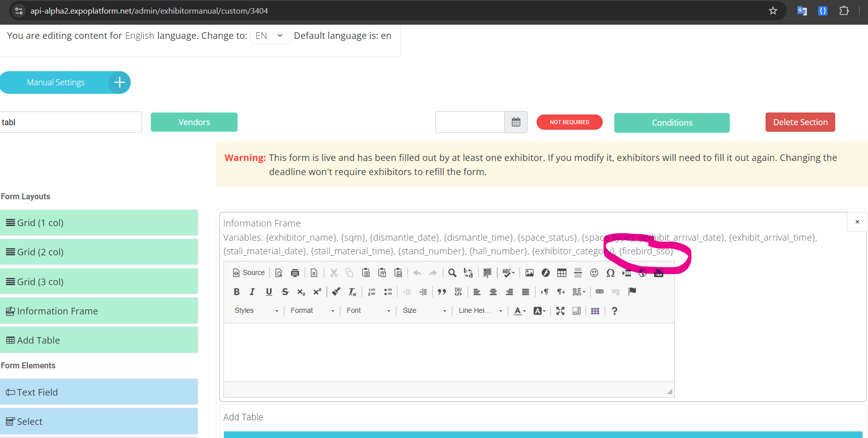Toggle bold formatting in the editor
868x438 pixels.
click(237, 292)
